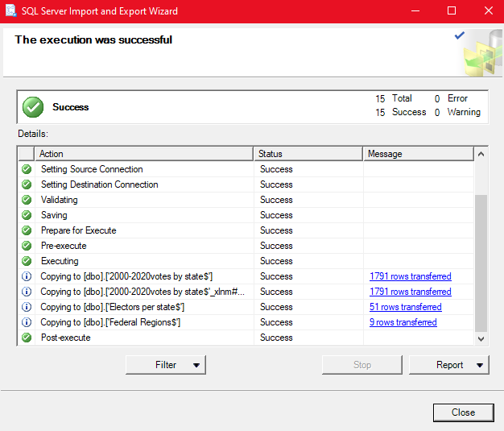Select the Pre-execute row text
Viewport: 504px width, 431px height.
tap(64, 246)
